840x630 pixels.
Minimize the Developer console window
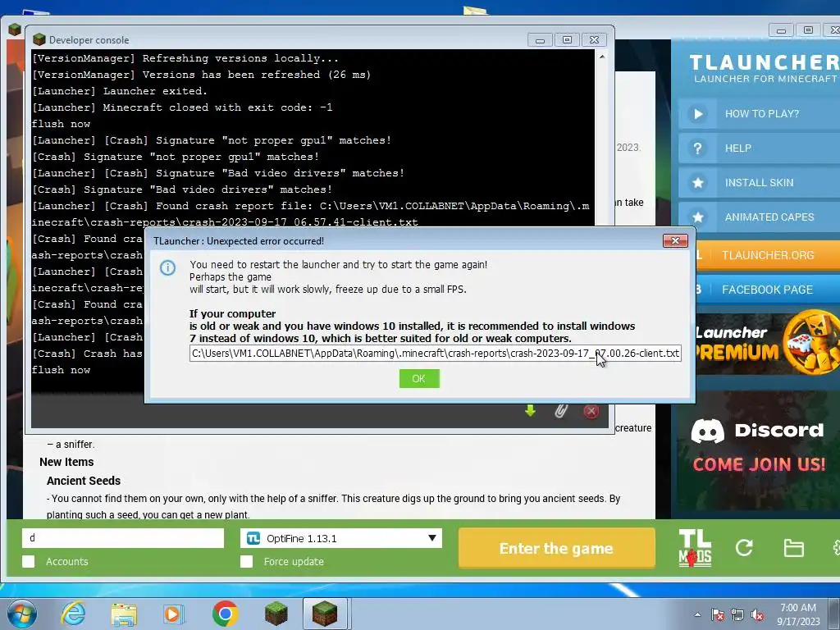[x=540, y=40]
